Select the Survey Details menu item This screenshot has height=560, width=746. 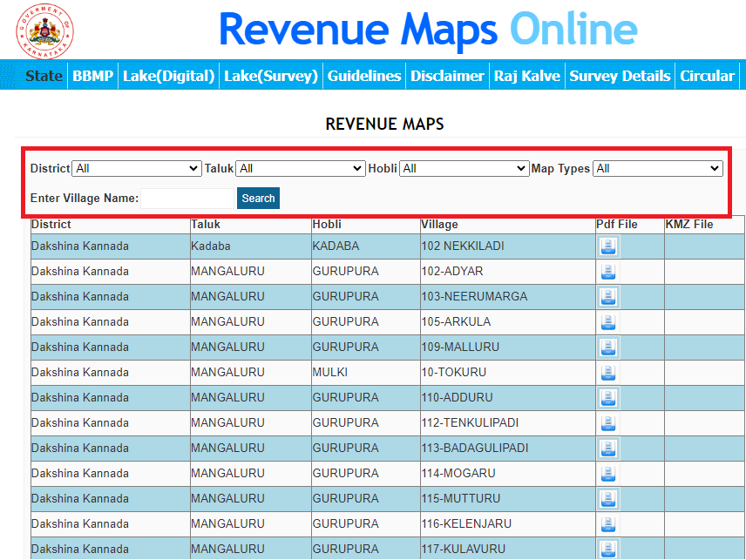620,76
